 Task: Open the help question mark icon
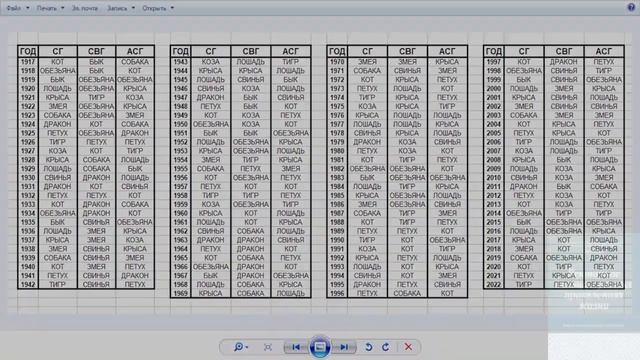631,7
